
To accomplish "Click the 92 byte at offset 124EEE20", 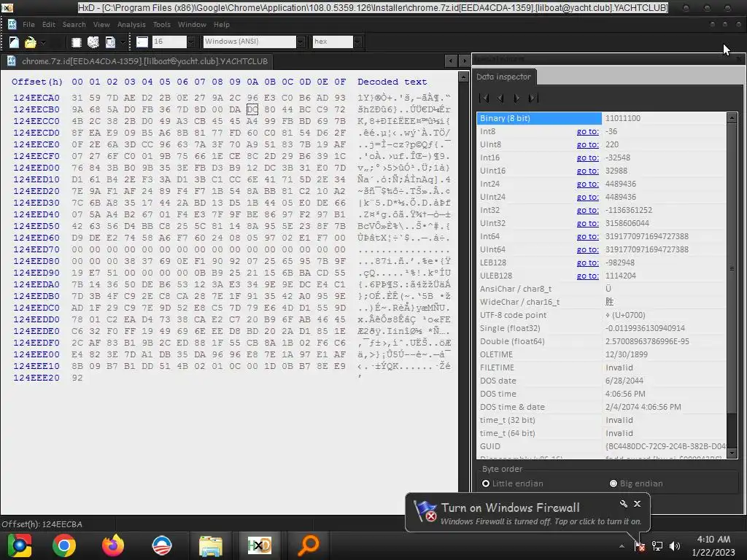I will point(77,378).
